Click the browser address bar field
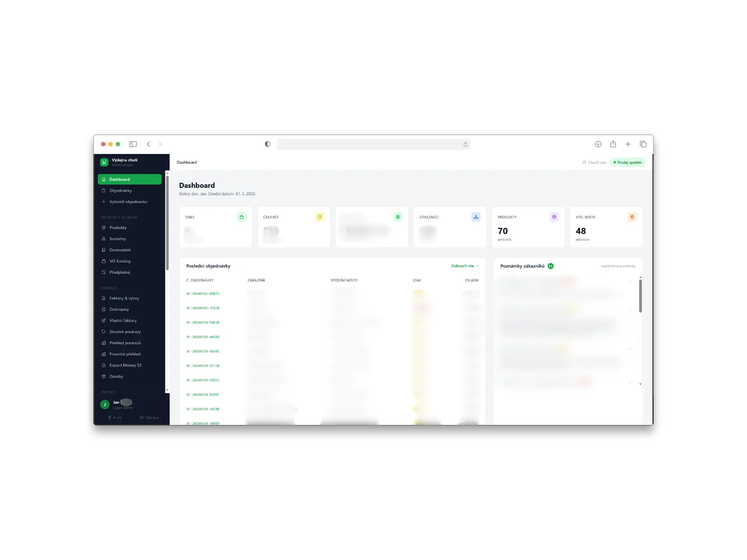Viewport: 747px width, 560px height. pos(373,144)
